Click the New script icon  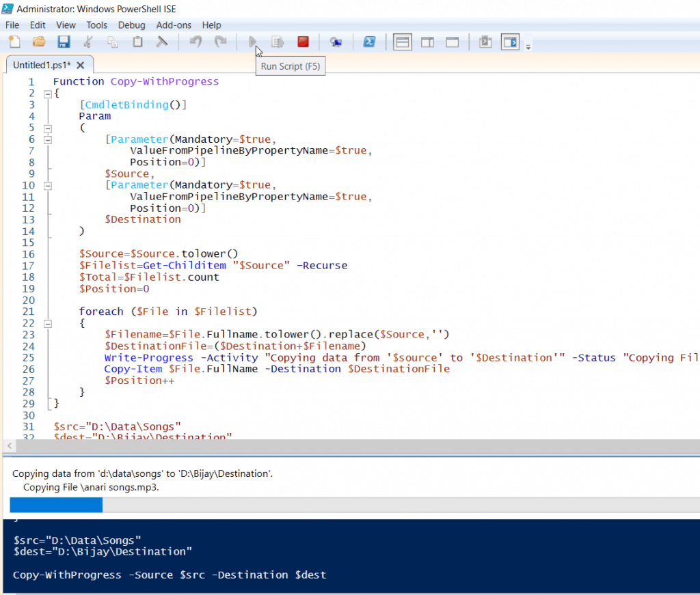15,42
